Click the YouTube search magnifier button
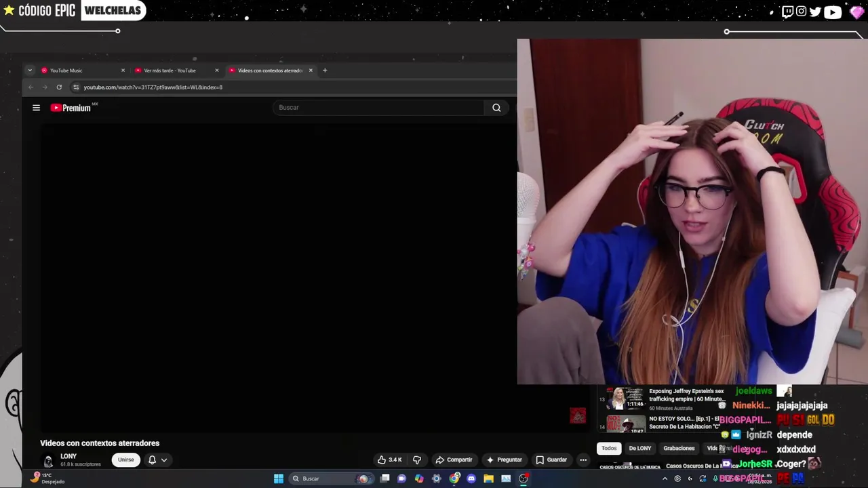 [496, 108]
